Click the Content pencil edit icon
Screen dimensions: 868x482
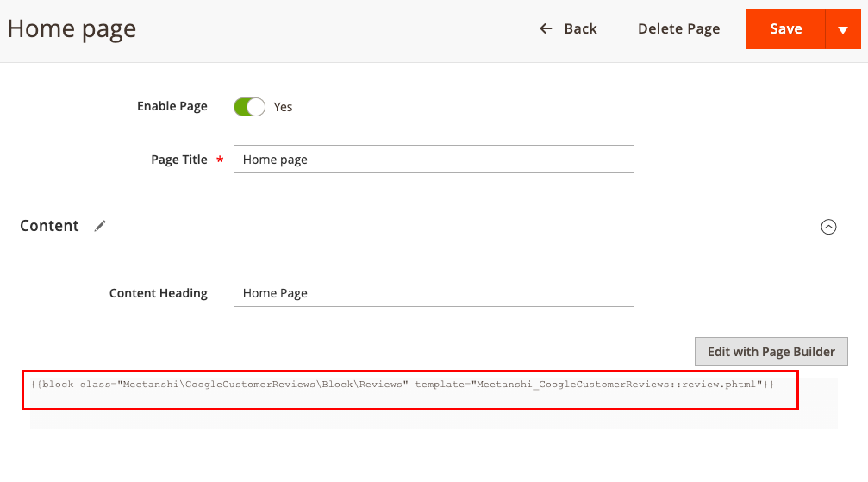coord(100,226)
